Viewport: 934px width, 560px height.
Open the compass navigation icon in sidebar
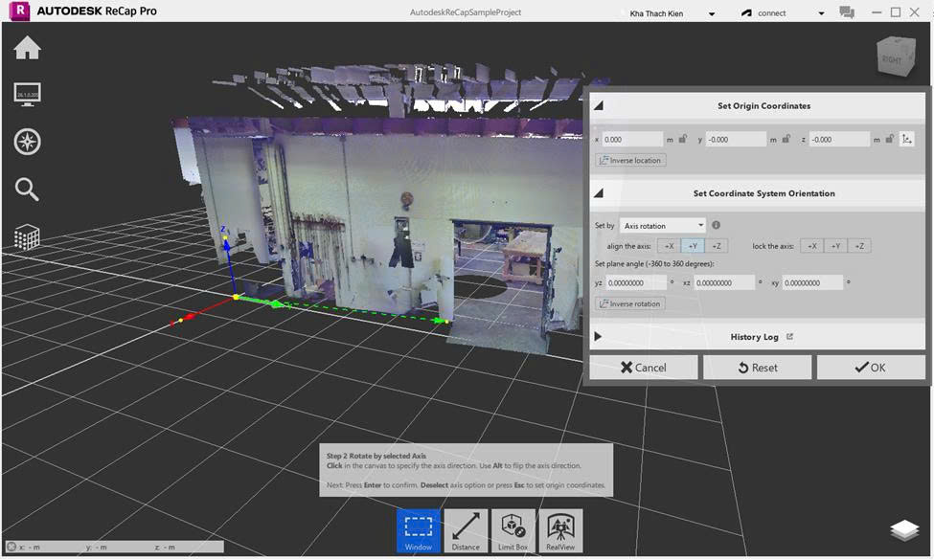pyautogui.click(x=27, y=143)
